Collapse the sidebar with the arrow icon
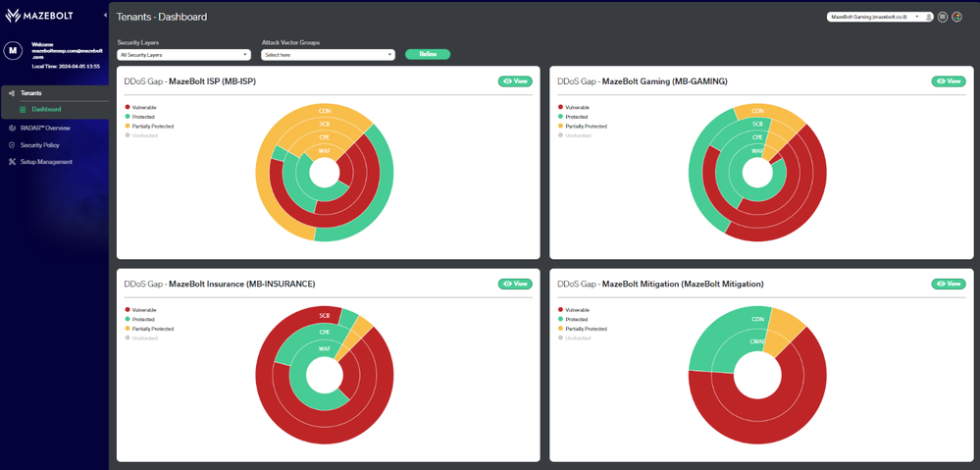 (105, 14)
